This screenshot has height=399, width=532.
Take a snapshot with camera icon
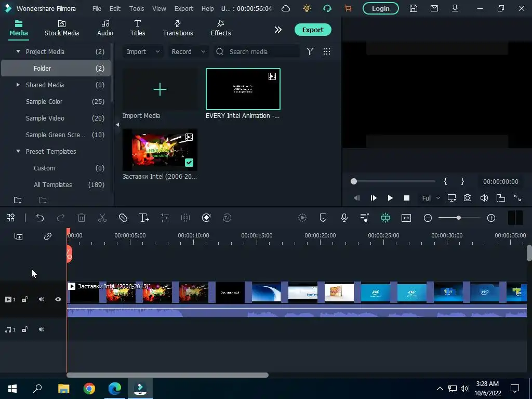(468, 198)
